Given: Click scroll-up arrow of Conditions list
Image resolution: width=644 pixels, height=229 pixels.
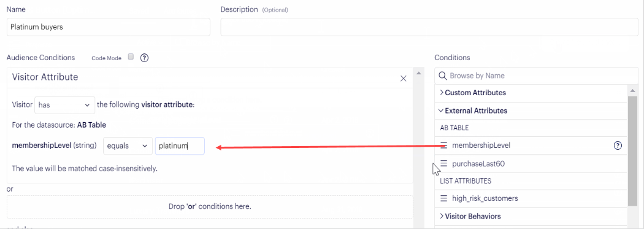Looking at the screenshot, I should 633,90.
